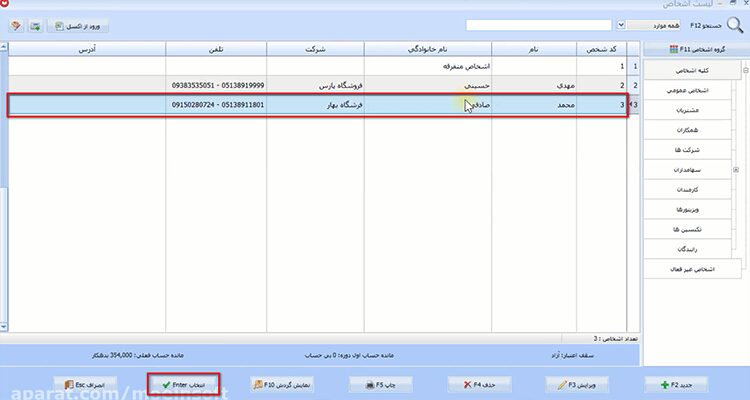The height and width of the screenshot is (400, 750).
Task: Expand the سهامداران tree node
Action: click(736, 170)
